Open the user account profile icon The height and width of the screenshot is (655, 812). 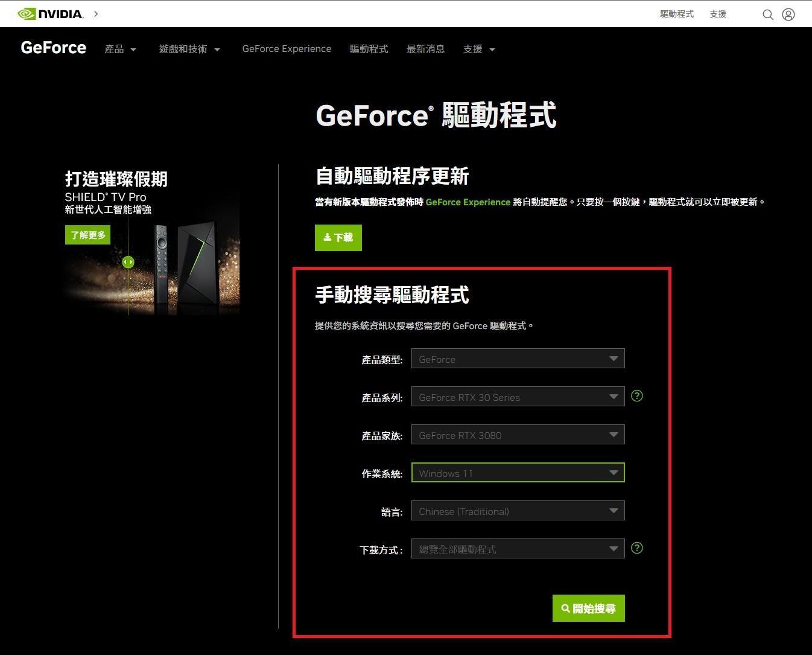pos(788,14)
